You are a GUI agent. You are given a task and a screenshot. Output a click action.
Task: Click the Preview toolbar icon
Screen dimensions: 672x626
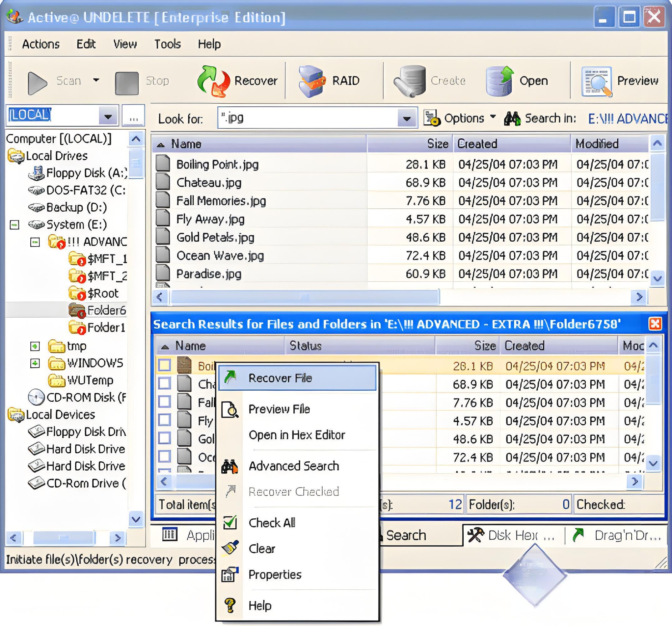click(597, 81)
